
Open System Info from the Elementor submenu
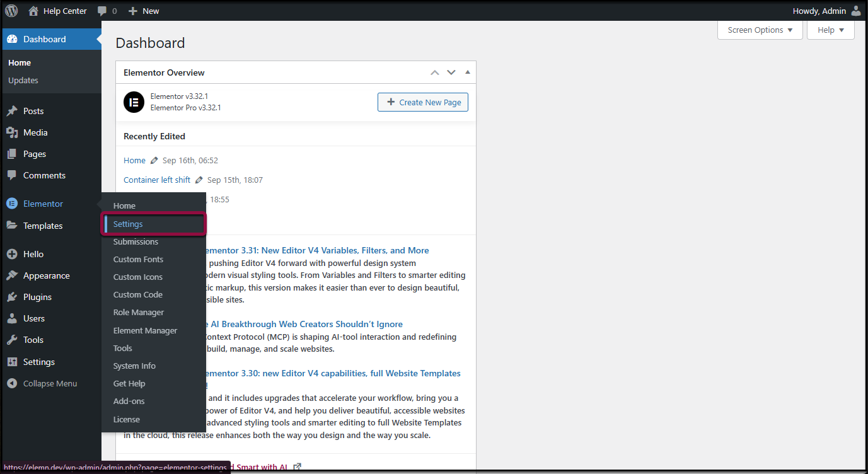point(134,366)
